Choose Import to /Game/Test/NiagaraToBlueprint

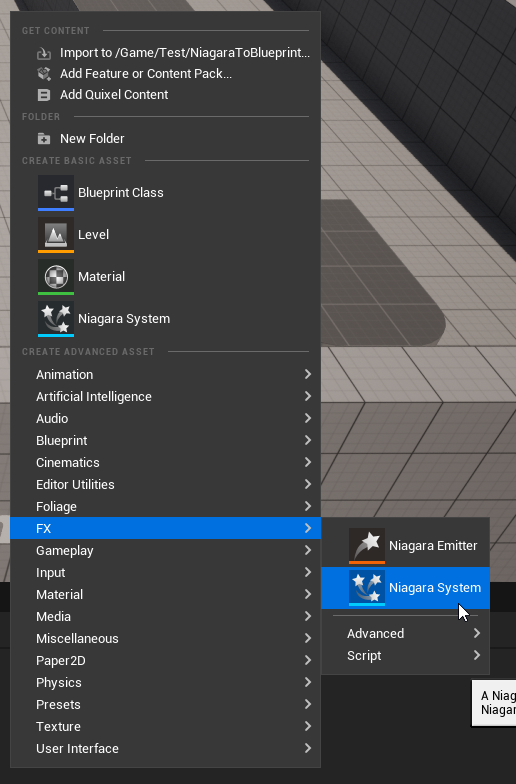pos(165,53)
